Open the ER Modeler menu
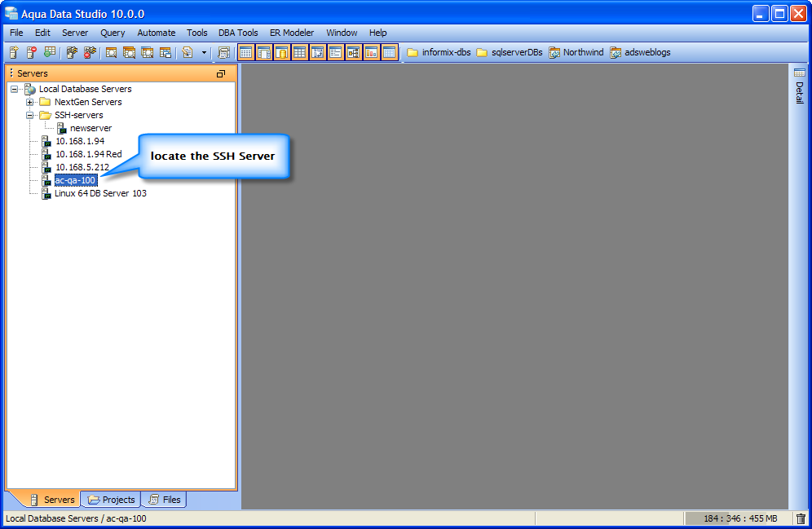This screenshot has width=812, height=529. [x=292, y=33]
